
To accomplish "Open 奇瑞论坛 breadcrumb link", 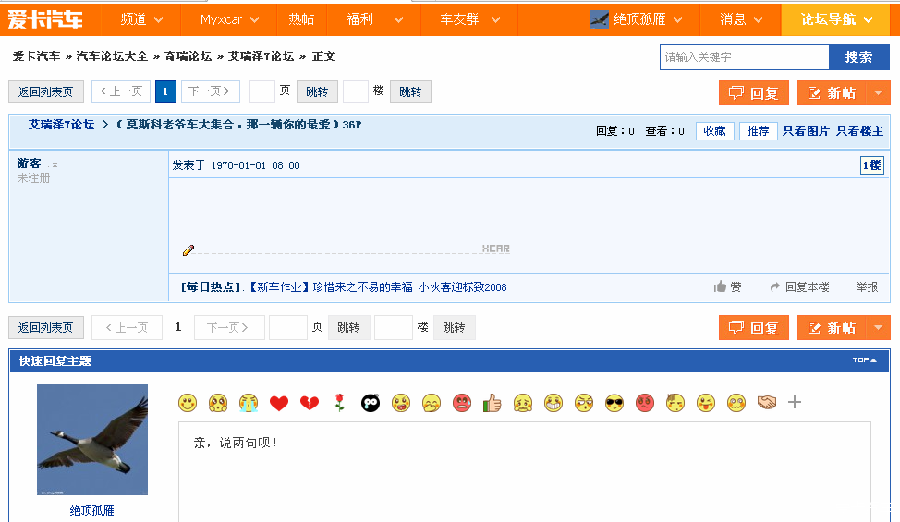I will coord(188,56).
